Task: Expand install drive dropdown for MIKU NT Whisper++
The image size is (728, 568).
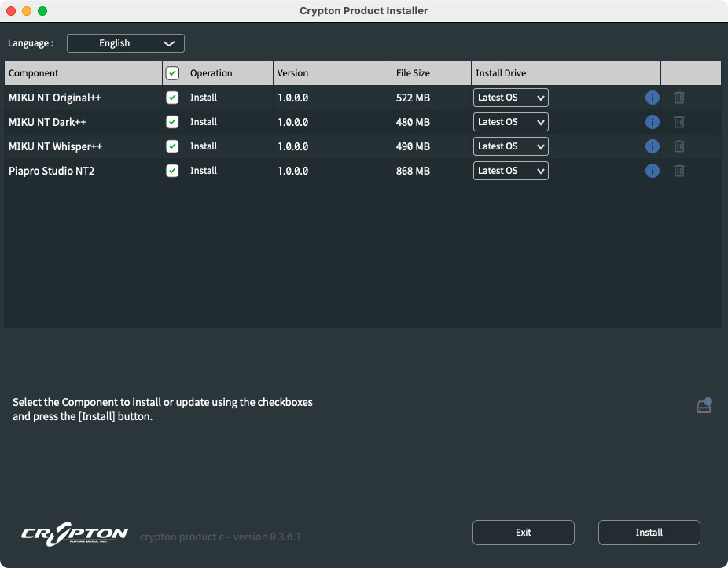Action: click(x=510, y=146)
